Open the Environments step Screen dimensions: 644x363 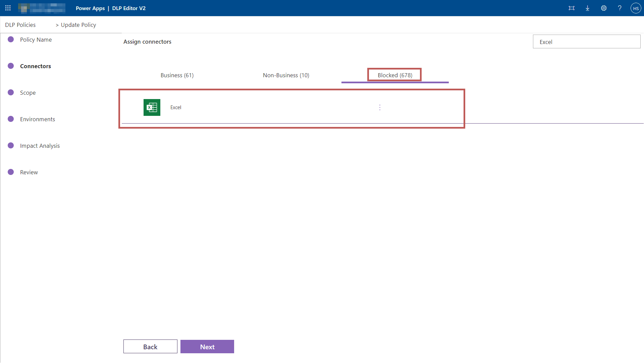click(38, 119)
